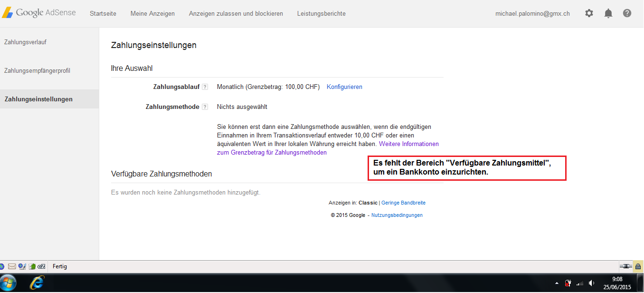Click the Konfigurieren link
This screenshot has width=644, height=293.
click(x=344, y=87)
